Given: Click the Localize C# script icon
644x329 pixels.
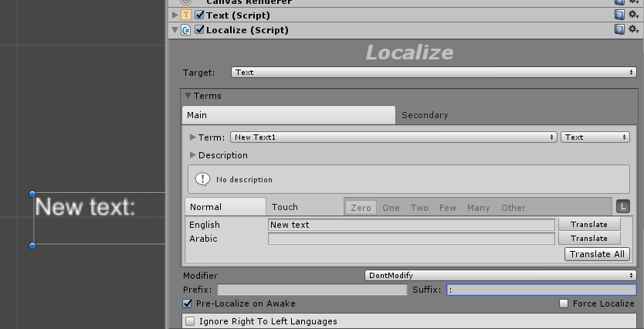Looking at the screenshot, I should 186,30.
